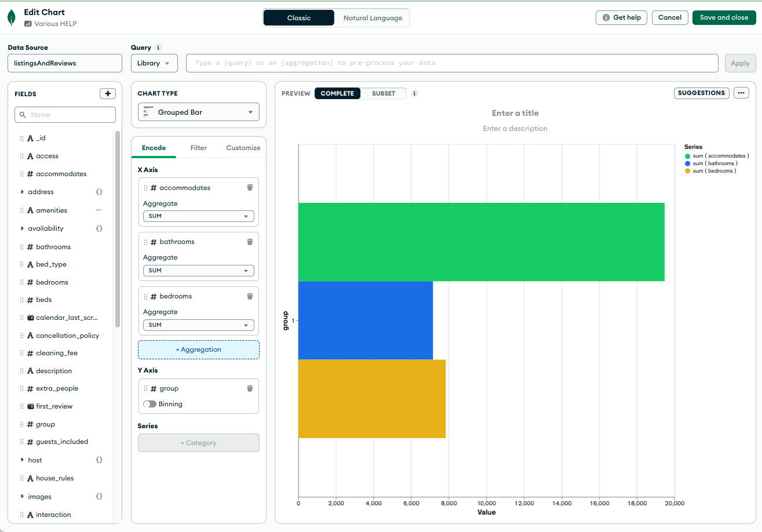Switch to the Customize tab
The height and width of the screenshot is (532, 762).
coord(243,148)
